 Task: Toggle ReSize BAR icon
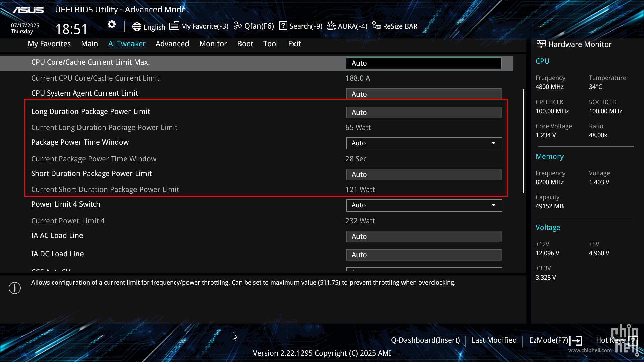pos(377,26)
